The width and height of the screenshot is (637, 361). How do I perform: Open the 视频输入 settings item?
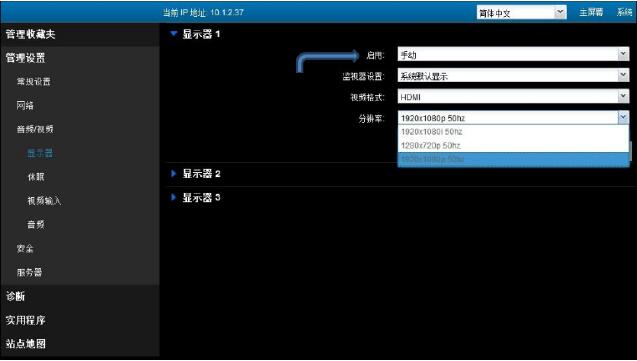click(x=44, y=201)
